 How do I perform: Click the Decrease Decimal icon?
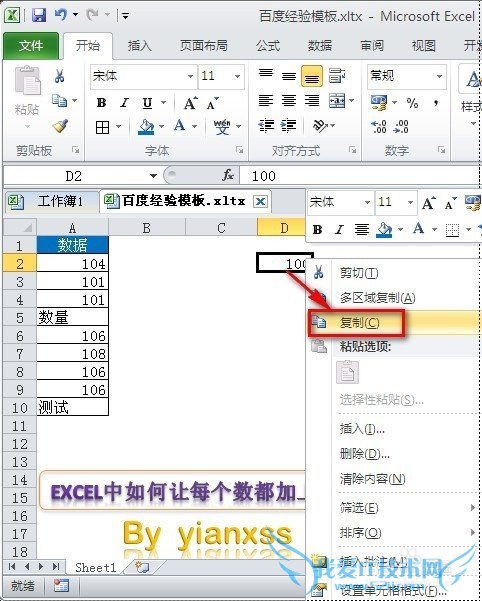[401, 126]
